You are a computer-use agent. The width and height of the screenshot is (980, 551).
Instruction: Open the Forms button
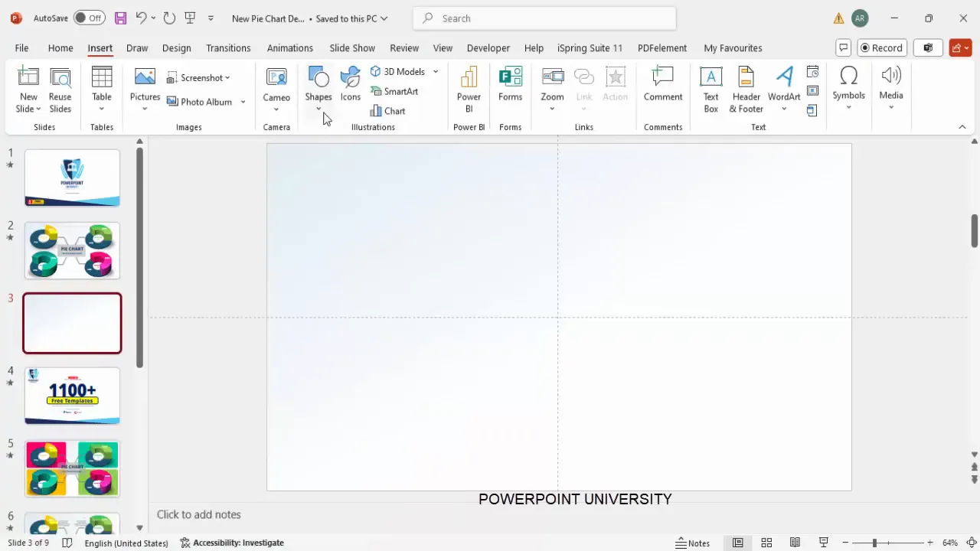510,84
